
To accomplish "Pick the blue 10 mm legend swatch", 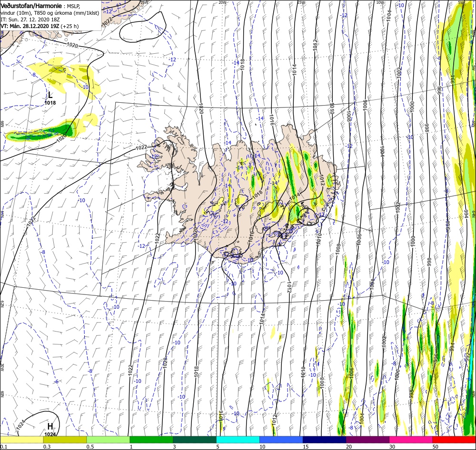I will 281,440.
